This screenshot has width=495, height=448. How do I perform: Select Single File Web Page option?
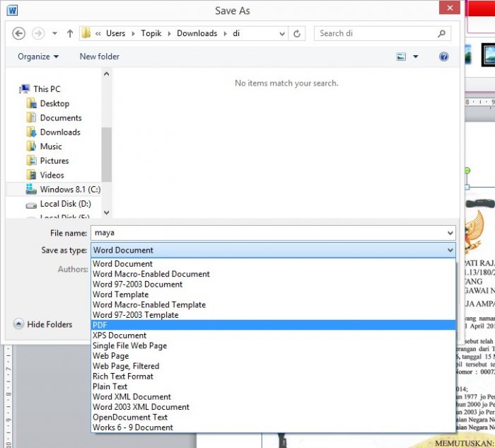pyautogui.click(x=273, y=345)
